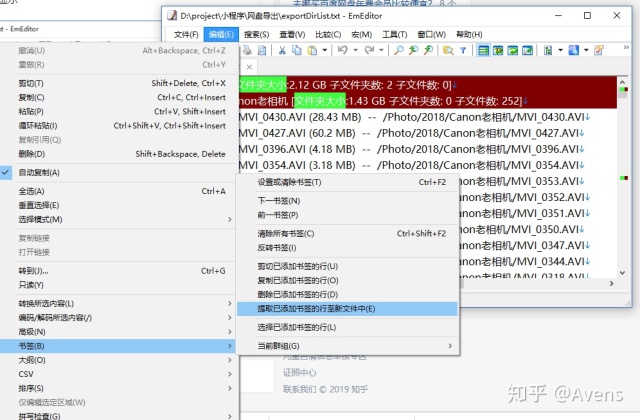Click the vertical scrollbar down arrow
Screen dimensions: 640x420
tap(622, 273)
